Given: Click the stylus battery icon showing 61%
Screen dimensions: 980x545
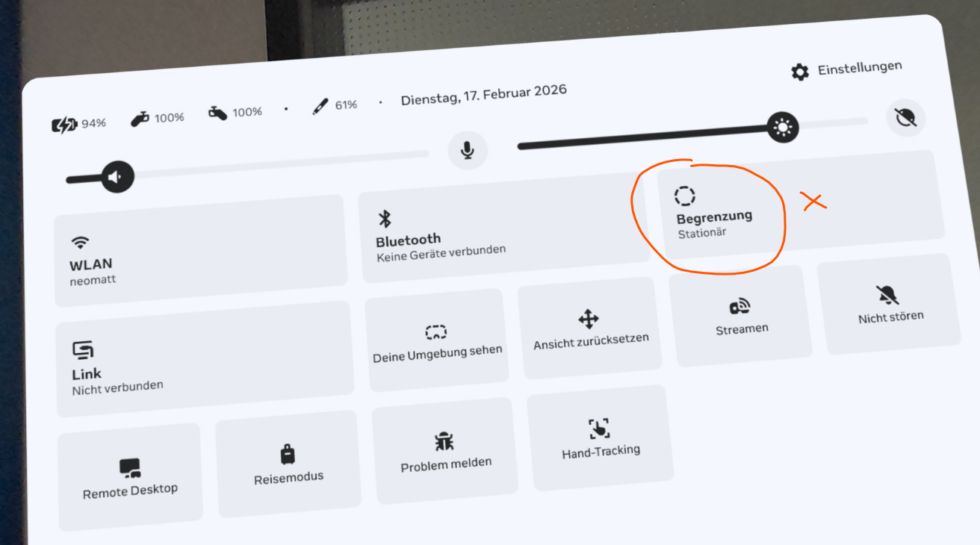Looking at the screenshot, I should [x=320, y=107].
